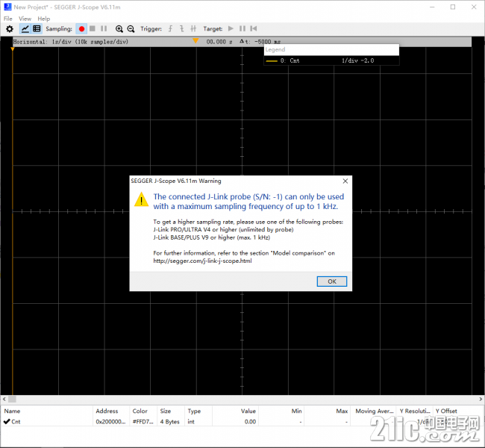Toggle the Cnt variable checkmark
485x448 pixels.
pos(7,421)
